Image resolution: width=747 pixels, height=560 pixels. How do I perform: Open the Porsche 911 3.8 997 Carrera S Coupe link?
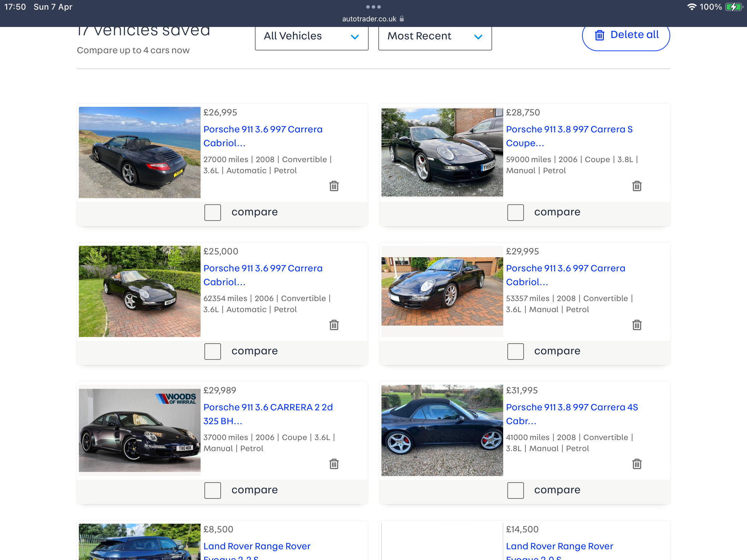pos(569,136)
